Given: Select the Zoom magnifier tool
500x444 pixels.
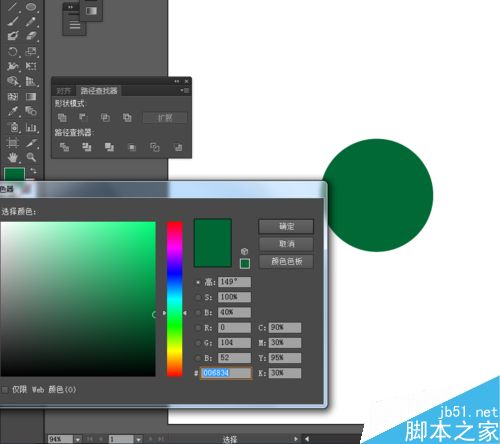Looking at the screenshot, I should click(31, 157).
